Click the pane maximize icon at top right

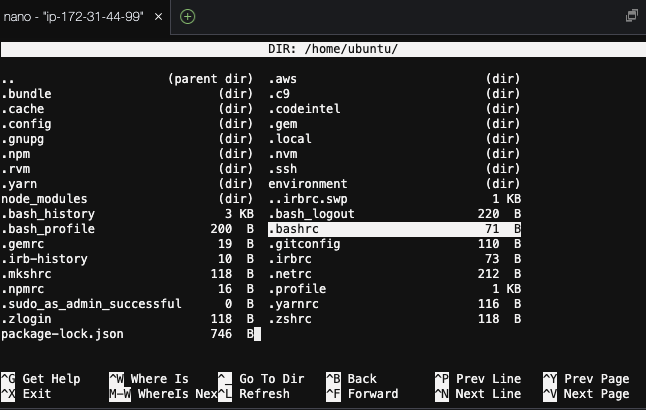pos(632,16)
